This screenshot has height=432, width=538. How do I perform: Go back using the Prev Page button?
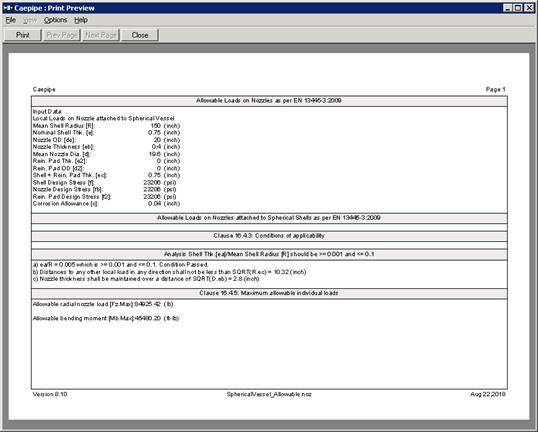(x=62, y=35)
